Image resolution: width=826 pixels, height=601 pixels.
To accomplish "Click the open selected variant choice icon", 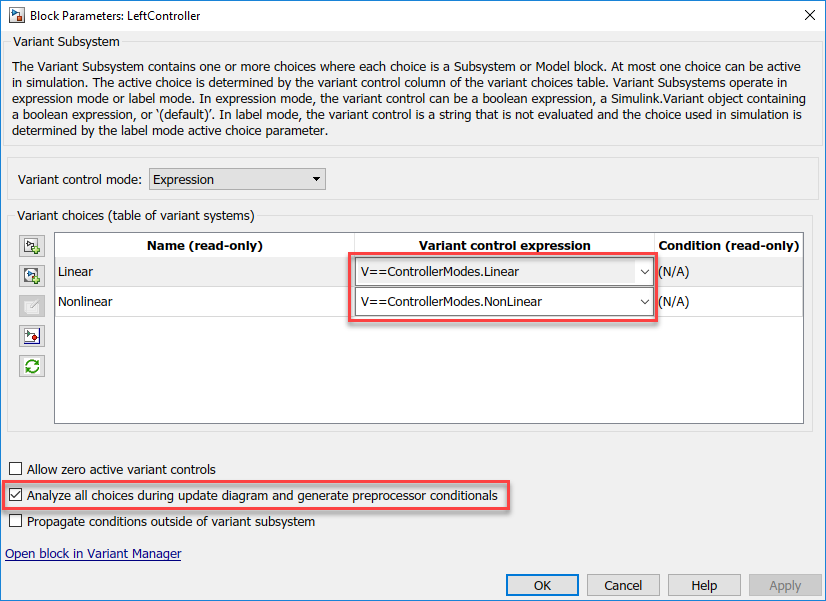I will (x=33, y=335).
